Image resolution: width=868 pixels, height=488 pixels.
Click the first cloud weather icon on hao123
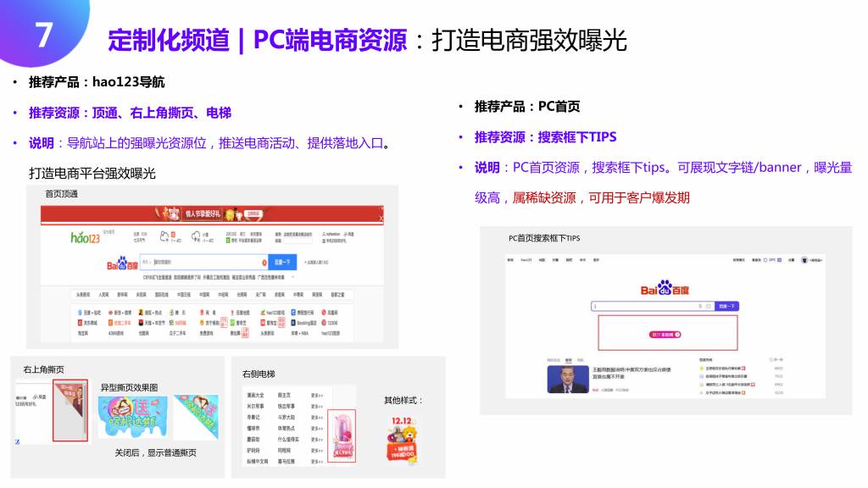(x=164, y=237)
